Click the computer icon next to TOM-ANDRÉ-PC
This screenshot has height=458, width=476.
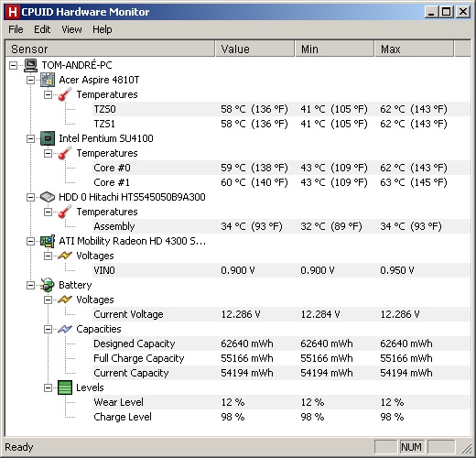coord(30,65)
